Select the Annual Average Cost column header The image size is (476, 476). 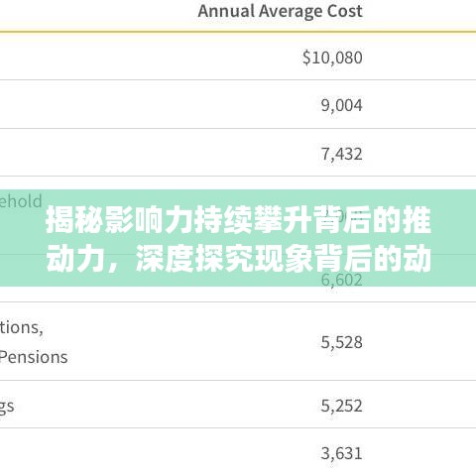pyautogui.click(x=280, y=12)
